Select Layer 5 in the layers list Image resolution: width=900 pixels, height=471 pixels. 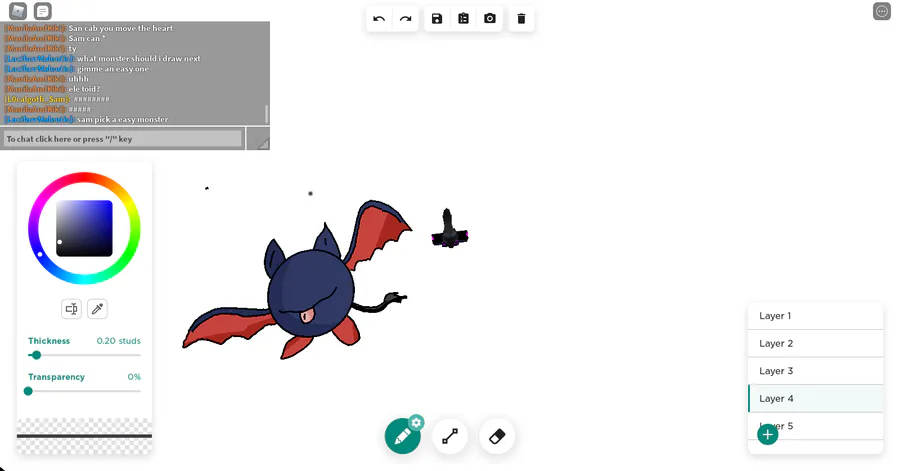(815, 426)
